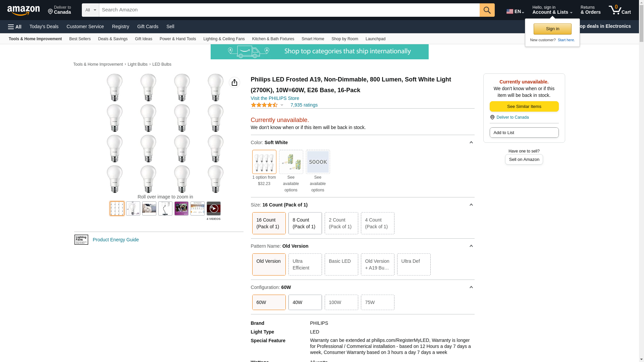
Task: Click the magnifying glass search button
Action: [487, 10]
